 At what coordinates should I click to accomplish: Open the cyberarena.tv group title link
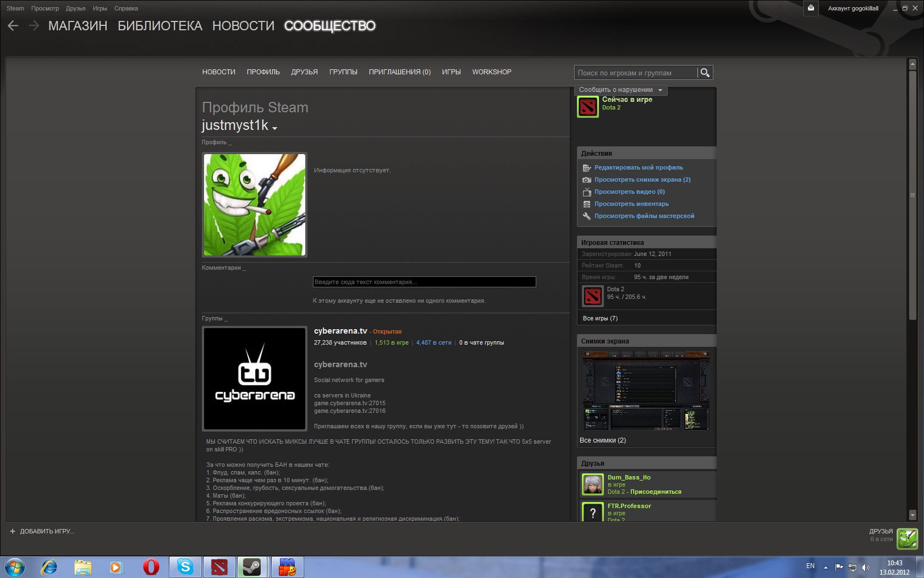340,331
